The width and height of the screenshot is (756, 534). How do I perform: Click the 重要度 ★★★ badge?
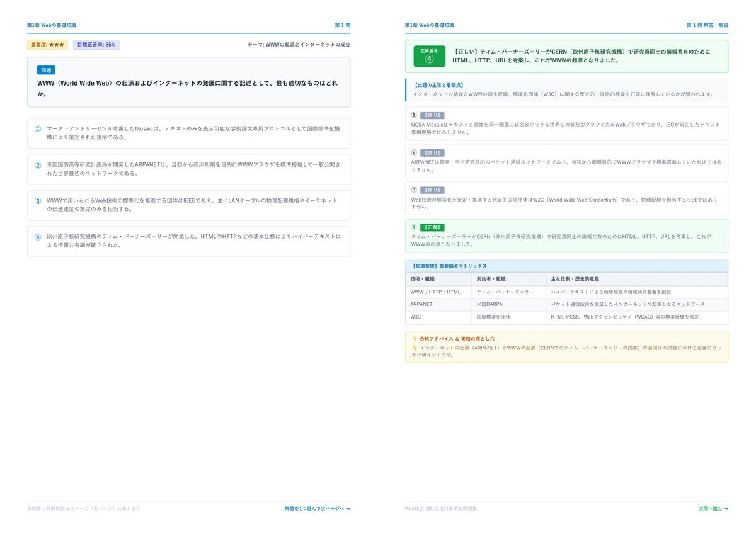(47, 45)
